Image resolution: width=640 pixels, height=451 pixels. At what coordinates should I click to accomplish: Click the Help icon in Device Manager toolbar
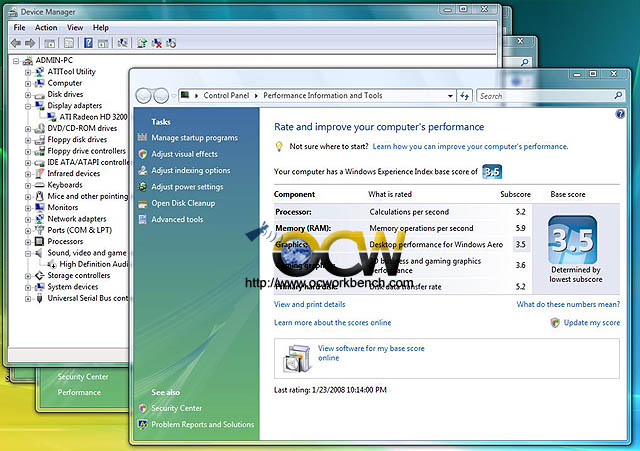88,43
